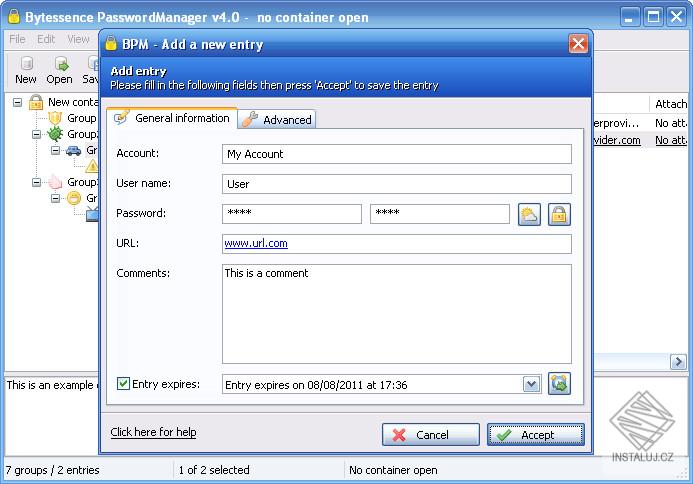Image resolution: width=693 pixels, height=484 pixels.
Task: Open the password generator icon
Action: [x=529, y=214]
